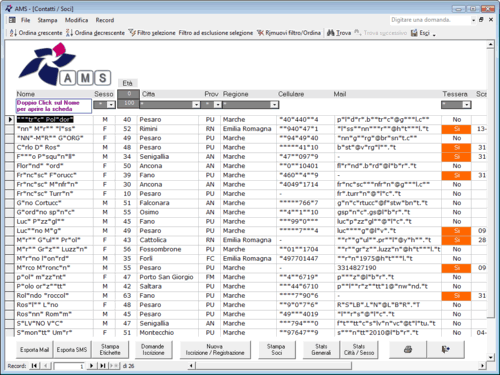Click the form icon left of File menu
Screen dimensions: 500x375
pos(12,20)
